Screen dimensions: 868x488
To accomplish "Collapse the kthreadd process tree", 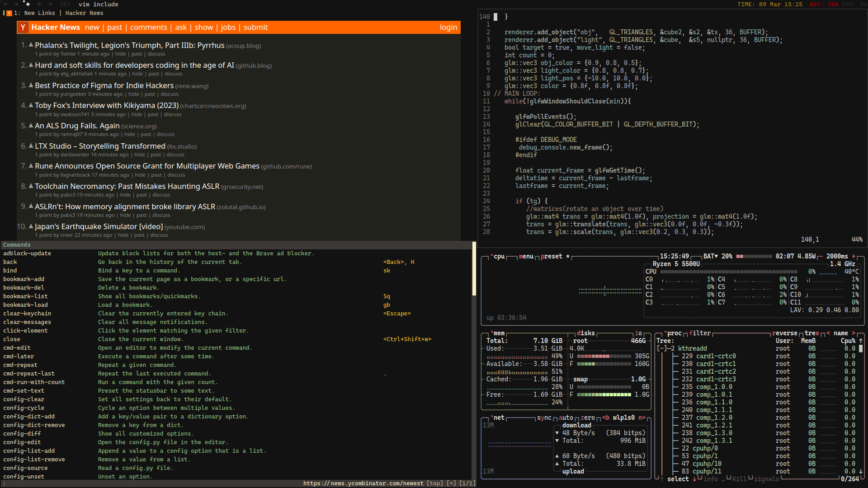I will coord(662,348).
